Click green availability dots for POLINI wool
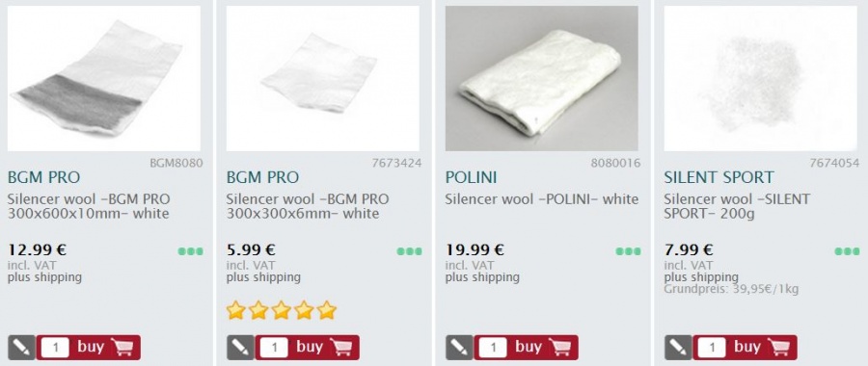 click(628, 251)
